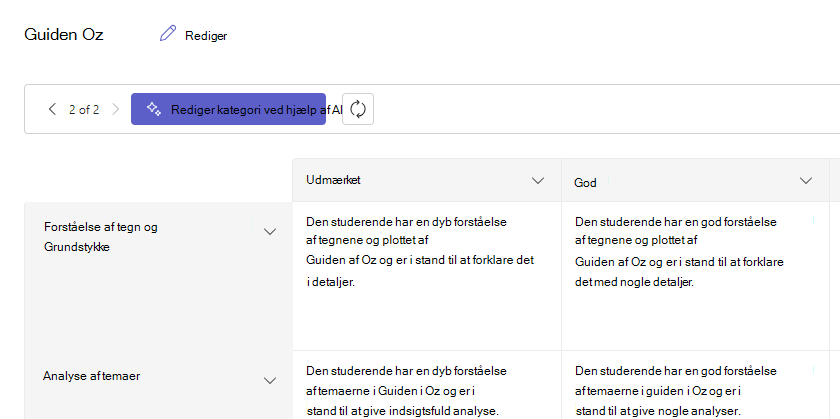This screenshot has height=419, width=840.
Task: Expand Forståelse af tegn og Grundstykke chevron
Action: (x=270, y=231)
